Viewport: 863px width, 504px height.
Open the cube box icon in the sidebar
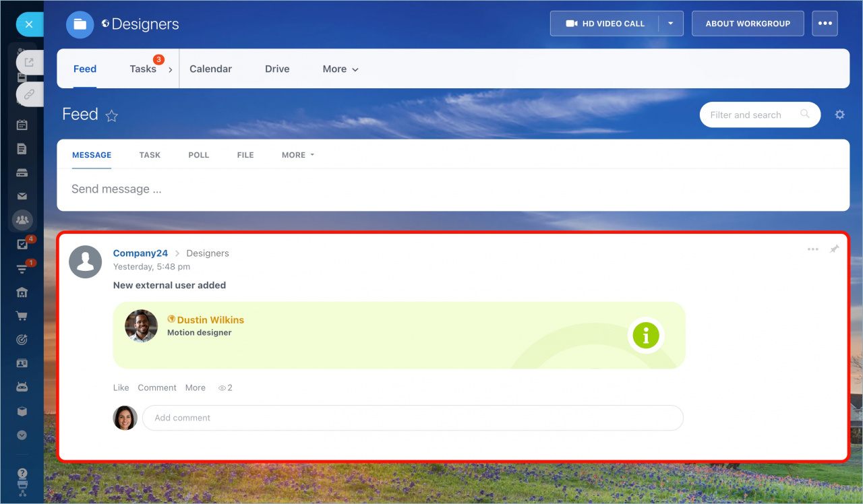pos(22,411)
